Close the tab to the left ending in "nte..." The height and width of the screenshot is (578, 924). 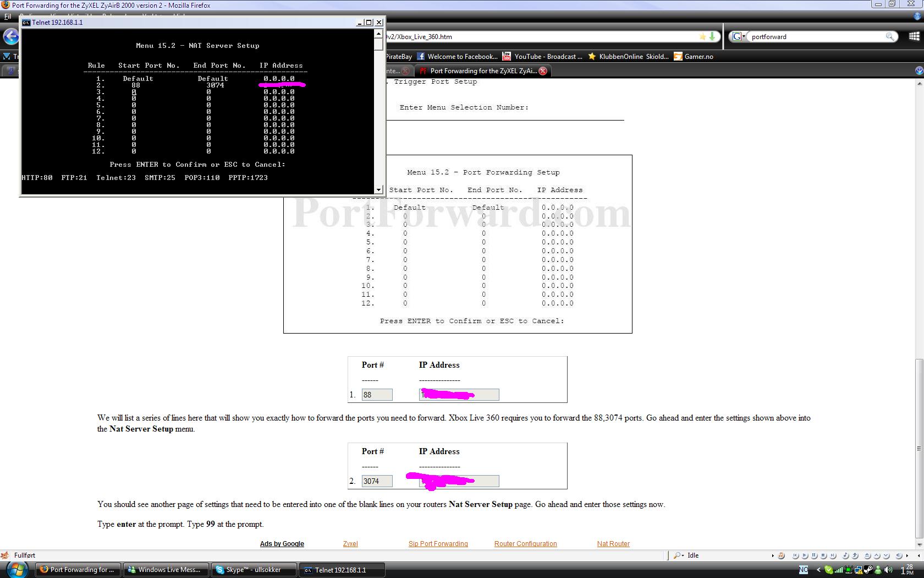(405, 71)
